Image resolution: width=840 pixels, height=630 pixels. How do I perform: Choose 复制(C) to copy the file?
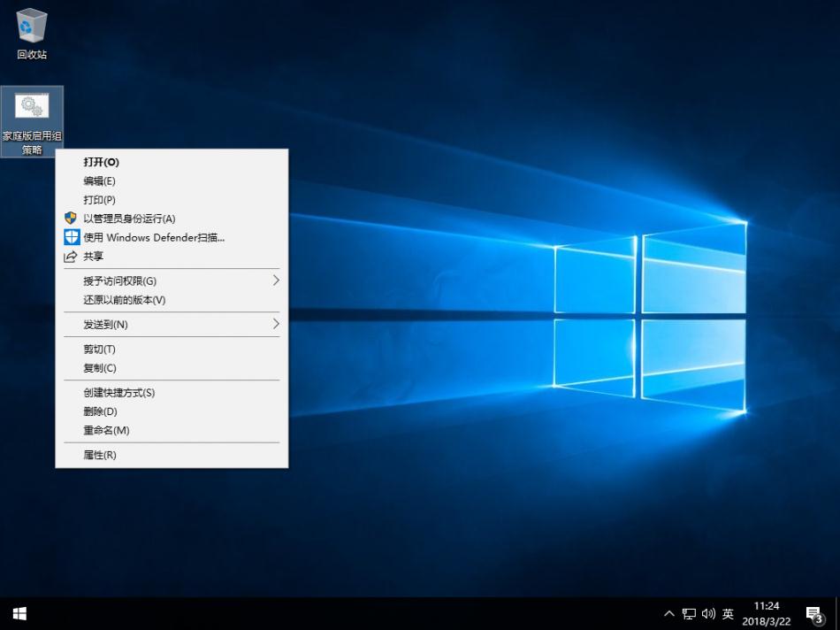coord(172,368)
